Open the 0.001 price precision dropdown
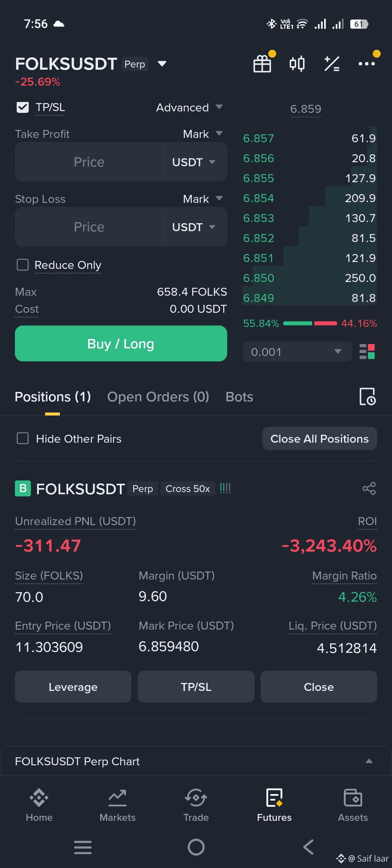Screen dimensions: 392x868 [297, 352]
